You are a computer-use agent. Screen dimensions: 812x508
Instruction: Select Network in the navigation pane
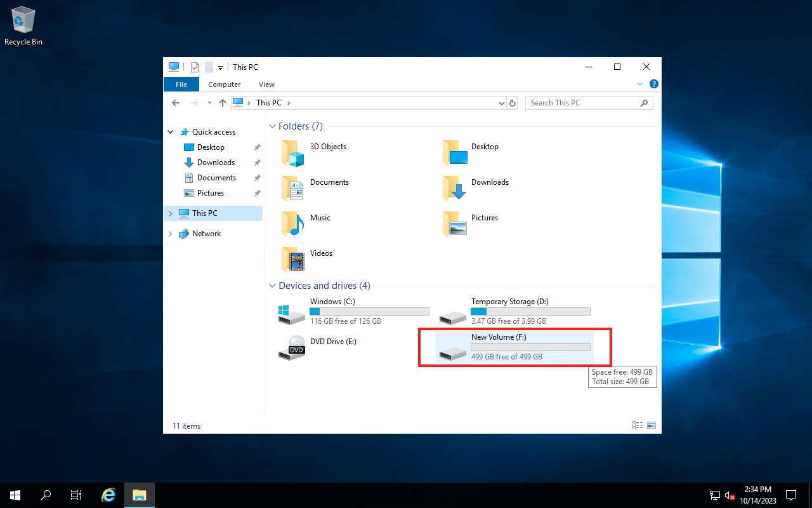[206, 234]
